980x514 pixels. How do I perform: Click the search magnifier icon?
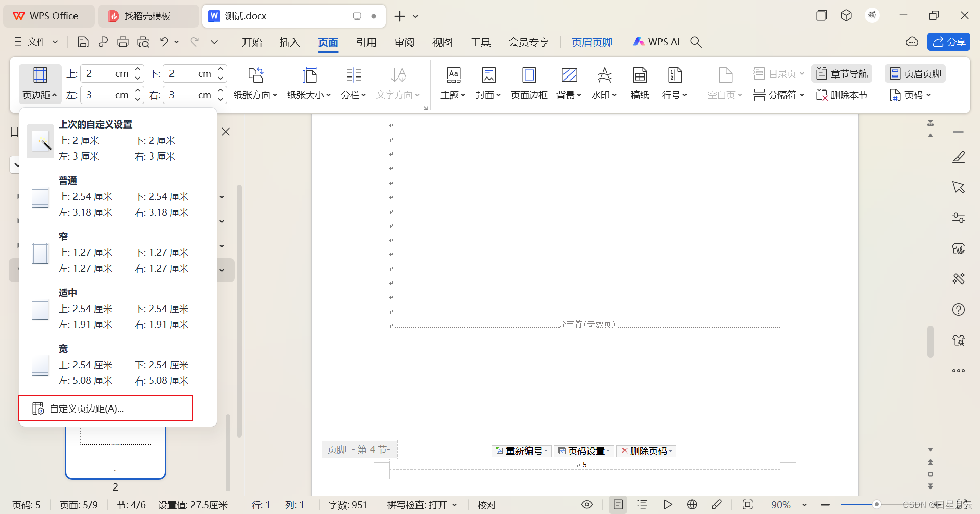pyautogui.click(x=696, y=42)
